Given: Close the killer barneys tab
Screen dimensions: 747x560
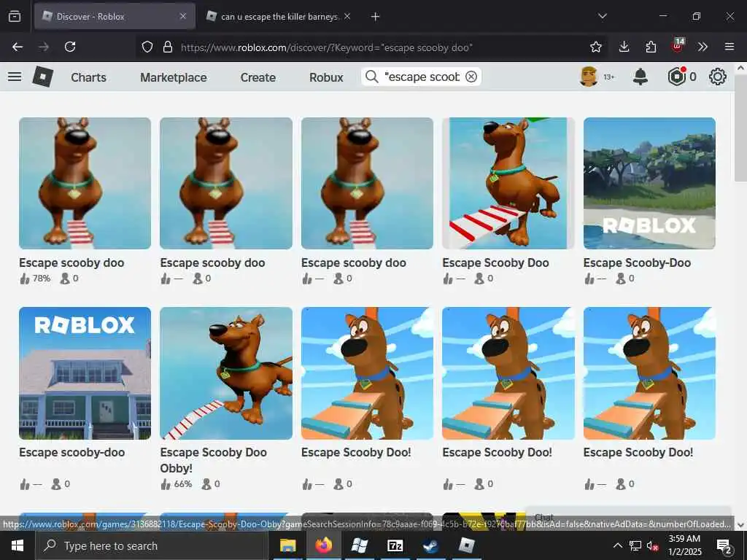Looking at the screenshot, I should coord(347,16).
